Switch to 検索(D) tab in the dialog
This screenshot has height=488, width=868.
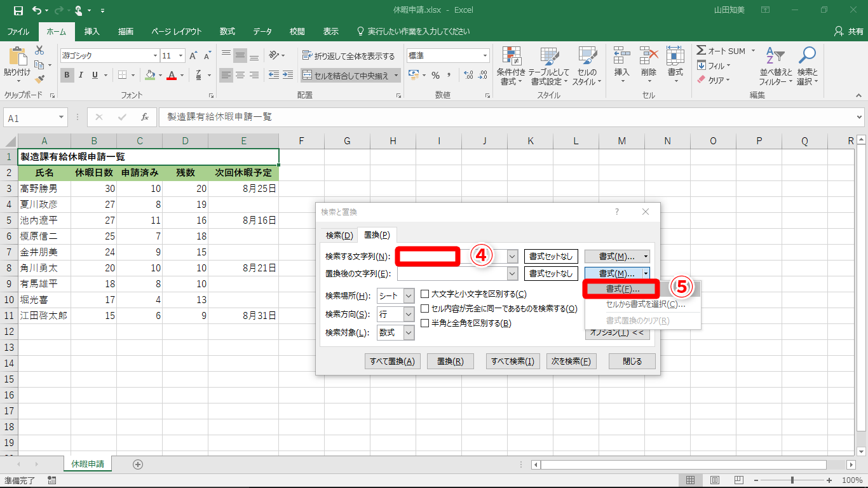click(x=339, y=235)
